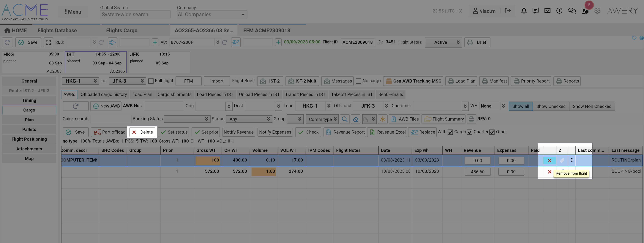Open the Flight Status Active dropdown
644x243 pixels.
[x=443, y=42]
